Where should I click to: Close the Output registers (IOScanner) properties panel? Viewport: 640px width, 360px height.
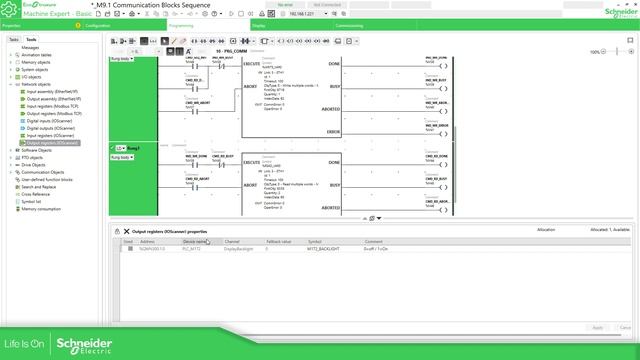127,231
